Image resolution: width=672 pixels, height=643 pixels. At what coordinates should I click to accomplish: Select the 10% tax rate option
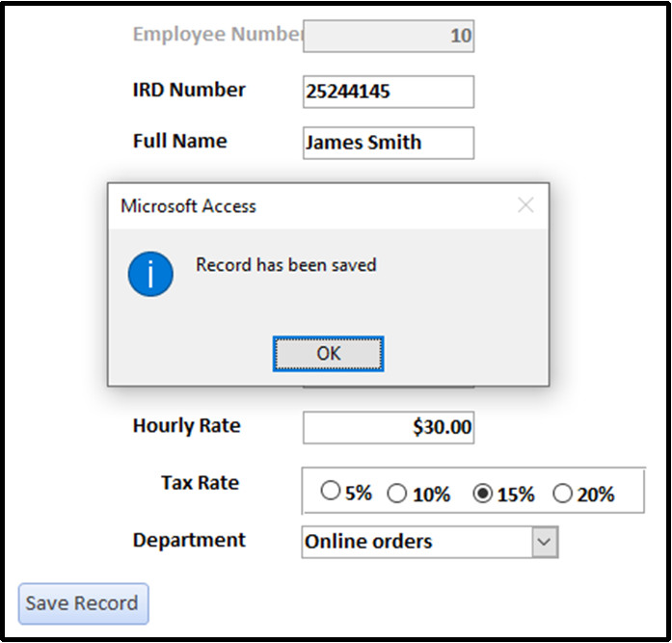tap(396, 494)
